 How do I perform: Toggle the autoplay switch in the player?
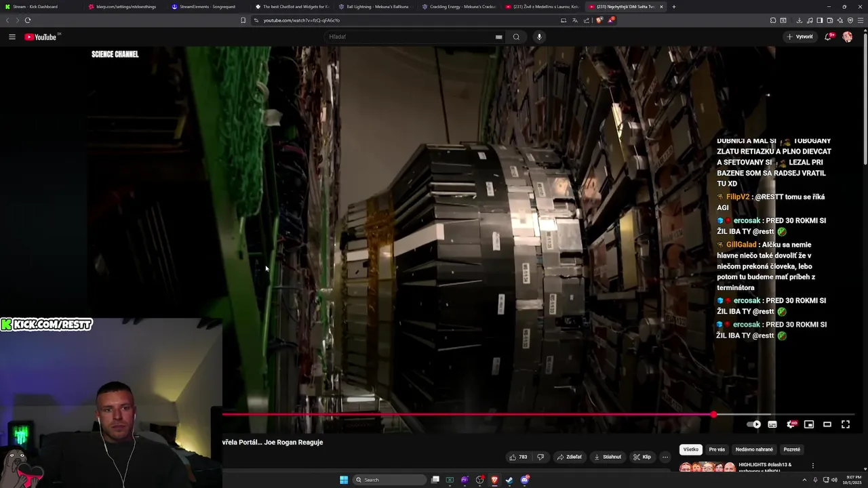pos(753,424)
